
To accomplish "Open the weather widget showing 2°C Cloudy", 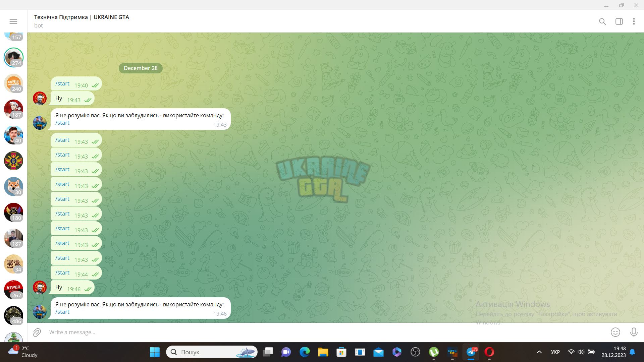I will tap(23, 352).
